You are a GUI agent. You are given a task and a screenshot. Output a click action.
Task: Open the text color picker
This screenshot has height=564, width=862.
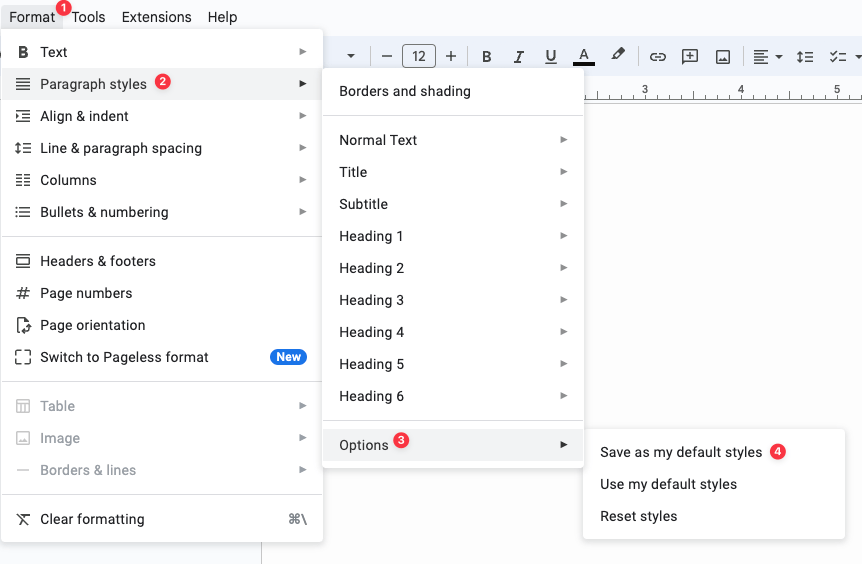point(584,57)
